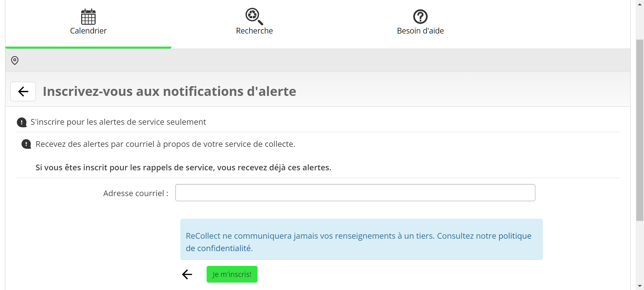
Task: Click the recycling magnifier search icon
Action: (254, 16)
